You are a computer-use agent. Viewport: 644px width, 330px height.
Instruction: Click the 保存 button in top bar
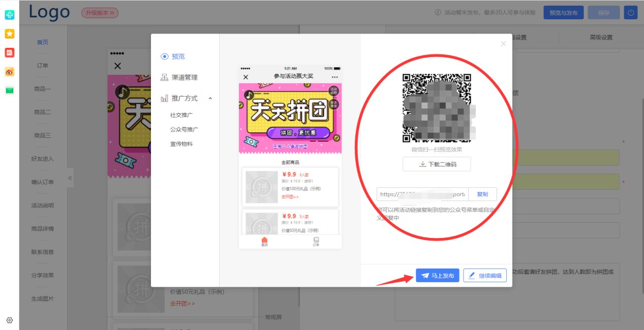pos(604,13)
